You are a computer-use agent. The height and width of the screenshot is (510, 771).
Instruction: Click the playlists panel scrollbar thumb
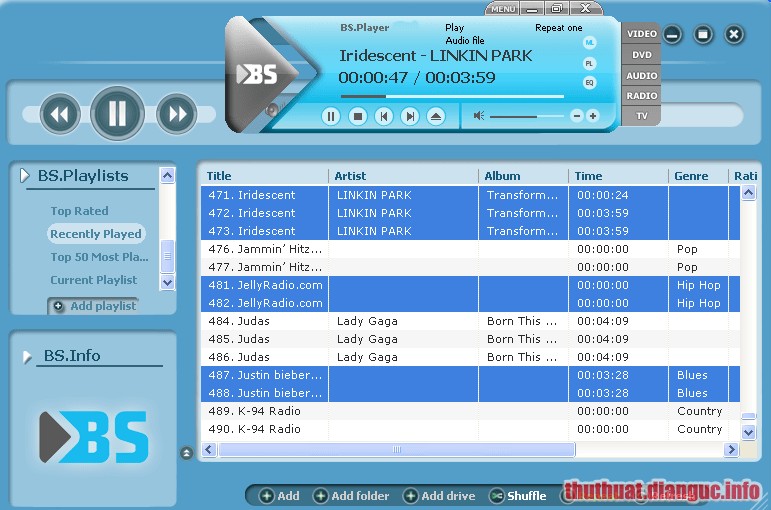(168, 256)
